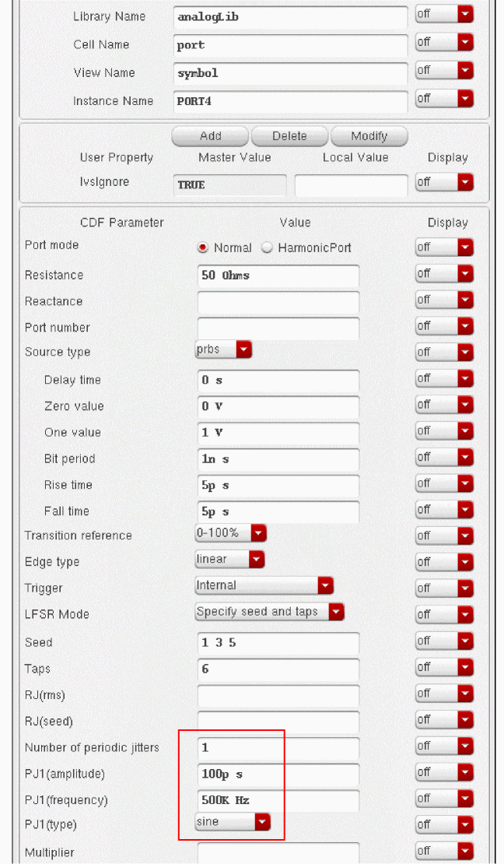This screenshot has height=864, width=504.
Task: Click the PJ1(frequency) input field
Action: (x=278, y=801)
